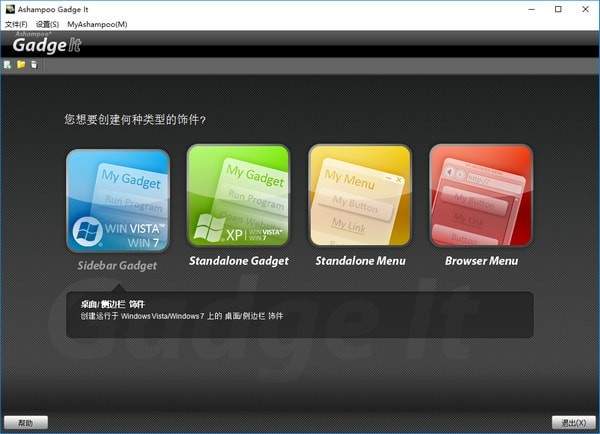Click the Standalone Gadget text label

pos(239,261)
